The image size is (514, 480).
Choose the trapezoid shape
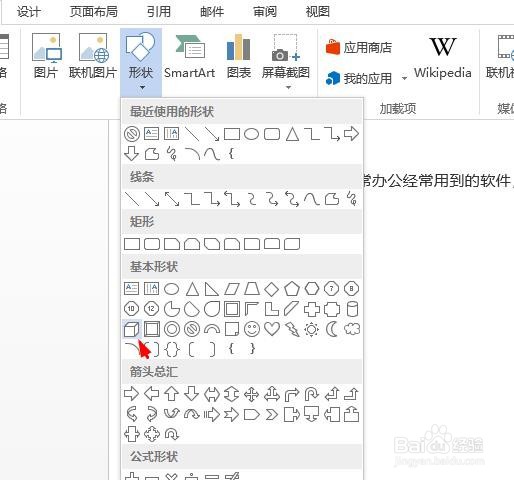[x=252, y=289]
